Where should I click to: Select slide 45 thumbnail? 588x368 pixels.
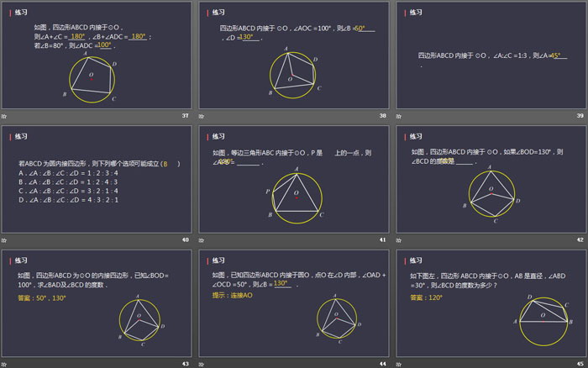(x=491, y=303)
